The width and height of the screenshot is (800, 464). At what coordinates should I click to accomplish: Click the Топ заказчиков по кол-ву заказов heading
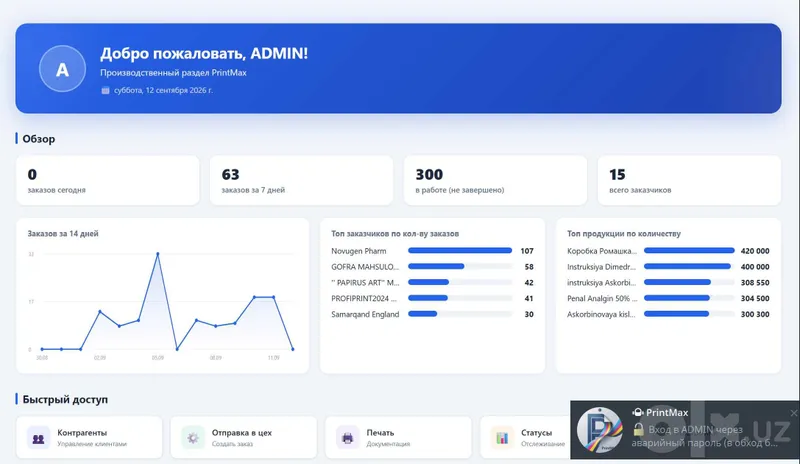pos(395,234)
